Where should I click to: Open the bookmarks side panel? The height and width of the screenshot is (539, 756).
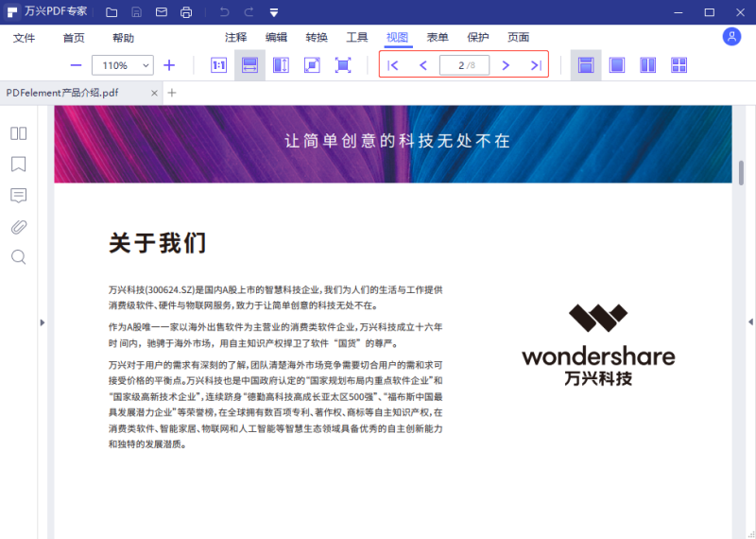18,165
